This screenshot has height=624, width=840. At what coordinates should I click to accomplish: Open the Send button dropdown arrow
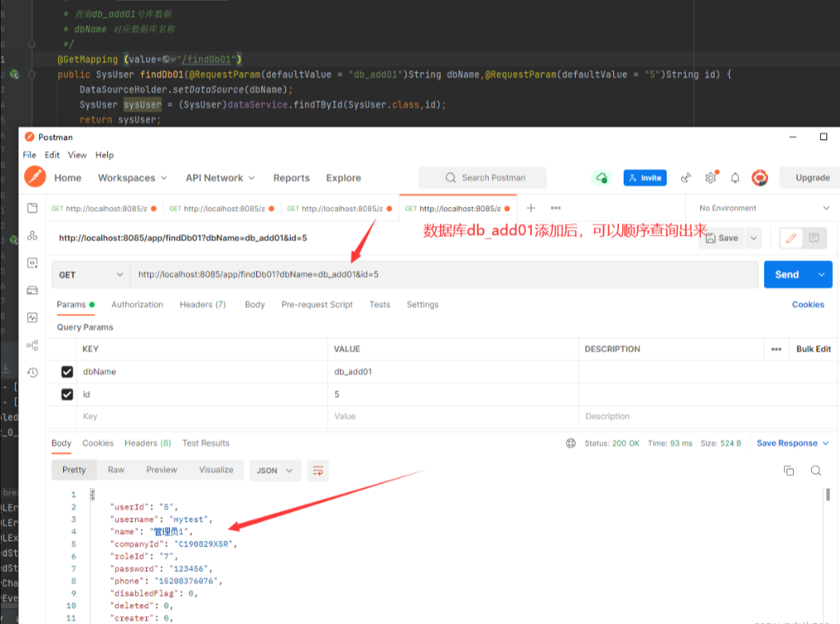tap(822, 275)
